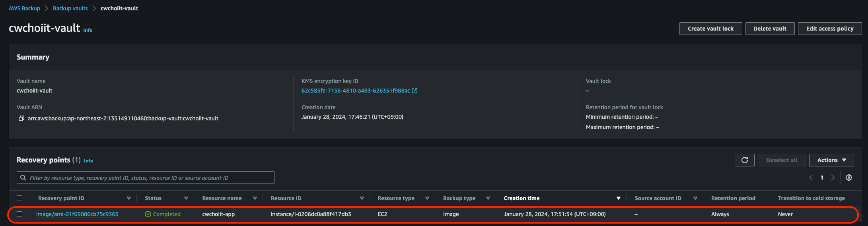The width and height of the screenshot is (868, 226).
Task: Select all recovery points header checkbox
Action: (19, 198)
